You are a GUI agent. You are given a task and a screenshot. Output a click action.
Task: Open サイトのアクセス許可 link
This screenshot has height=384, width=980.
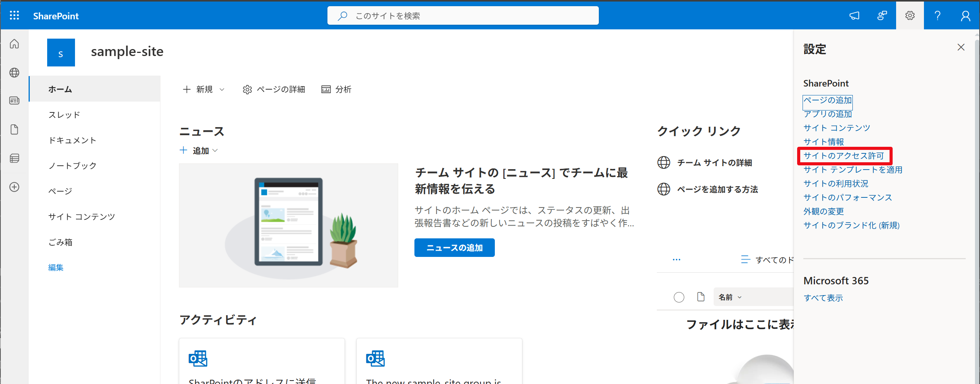point(844,156)
